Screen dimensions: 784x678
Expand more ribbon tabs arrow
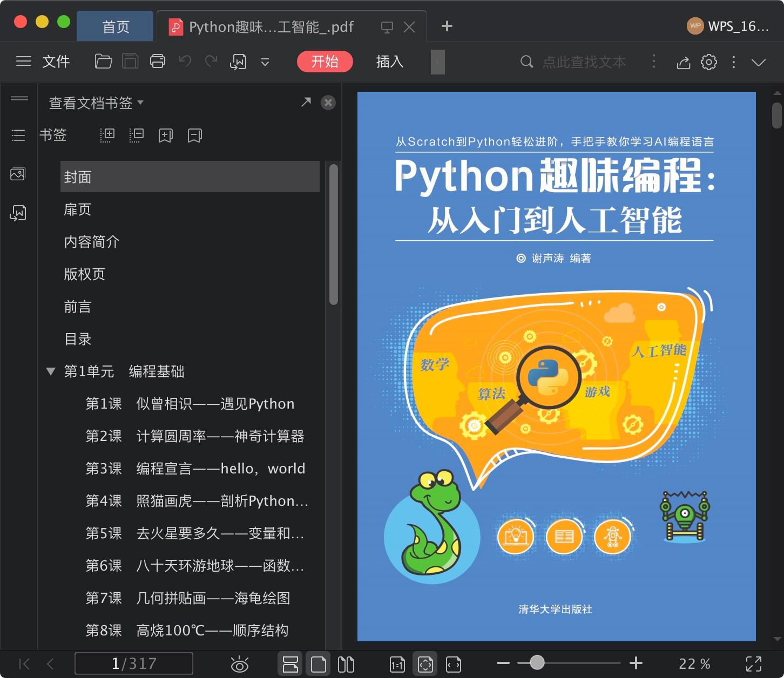coord(438,62)
